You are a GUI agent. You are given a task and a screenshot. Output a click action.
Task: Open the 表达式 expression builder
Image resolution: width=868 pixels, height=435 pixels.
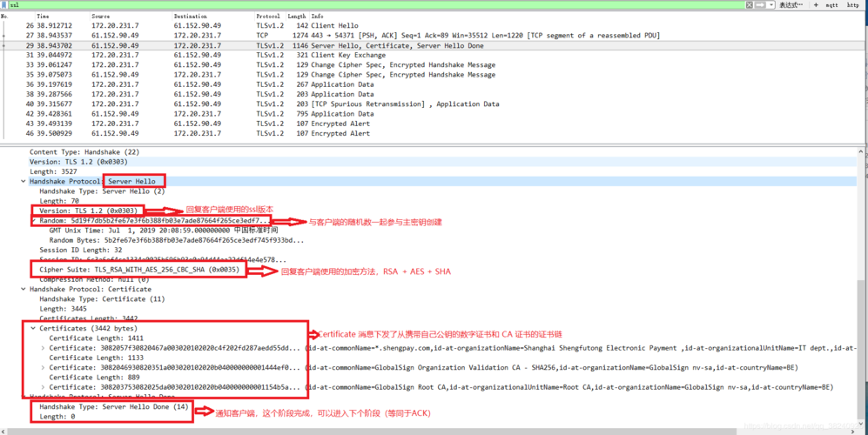tap(791, 5)
